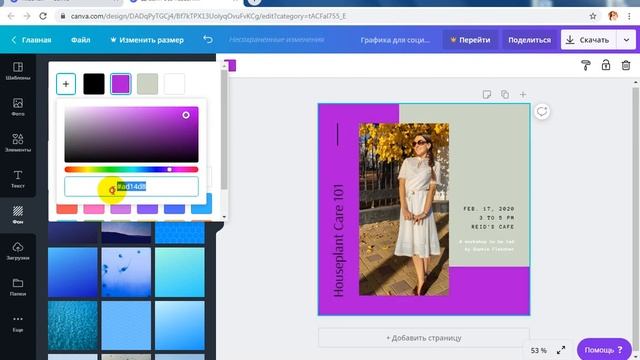
Task: Select FEB. 17, 2020 text on canvas
Action: click(489, 209)
